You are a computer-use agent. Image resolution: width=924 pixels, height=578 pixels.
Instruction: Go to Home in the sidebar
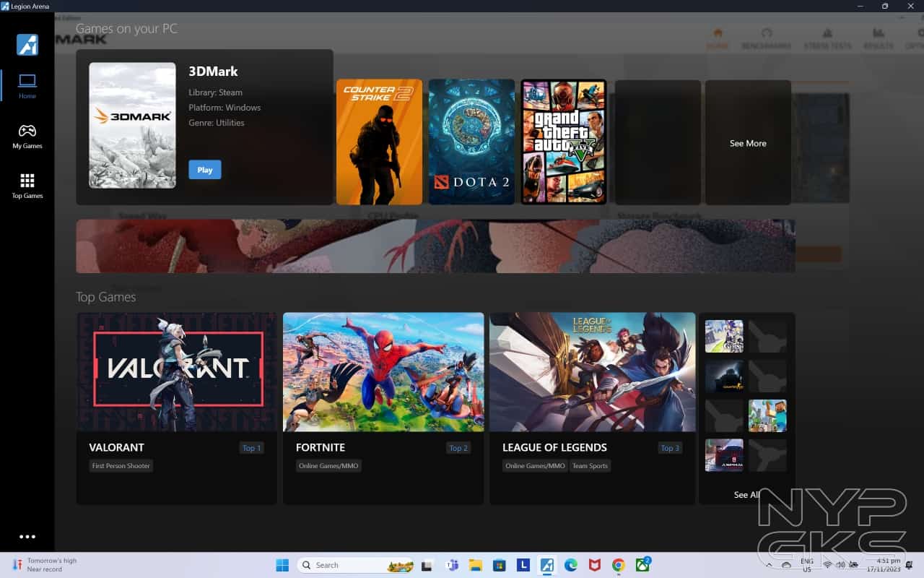click(27, 86)
